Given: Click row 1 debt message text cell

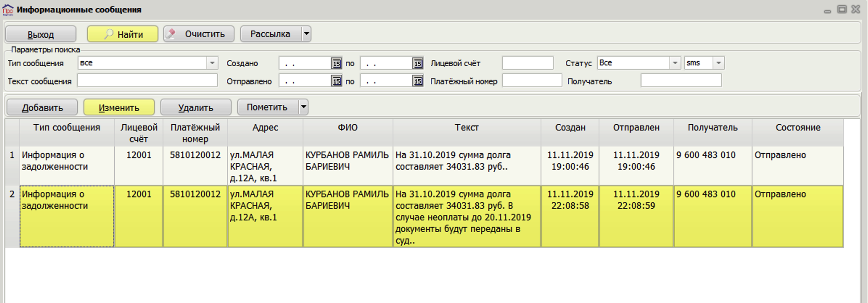Looking at the screenshot, I should point(467,166).
